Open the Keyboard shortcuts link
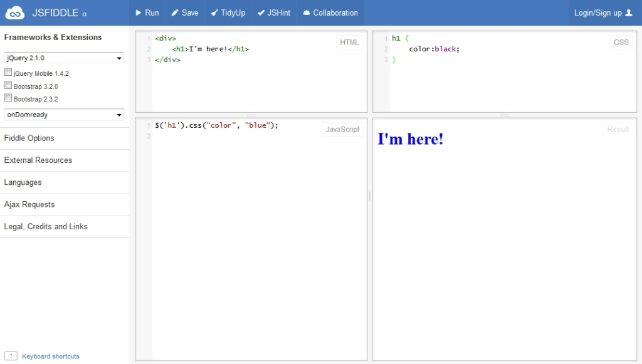Image resolution: width=642 pixels, height=364 pixels. point(51,356)
